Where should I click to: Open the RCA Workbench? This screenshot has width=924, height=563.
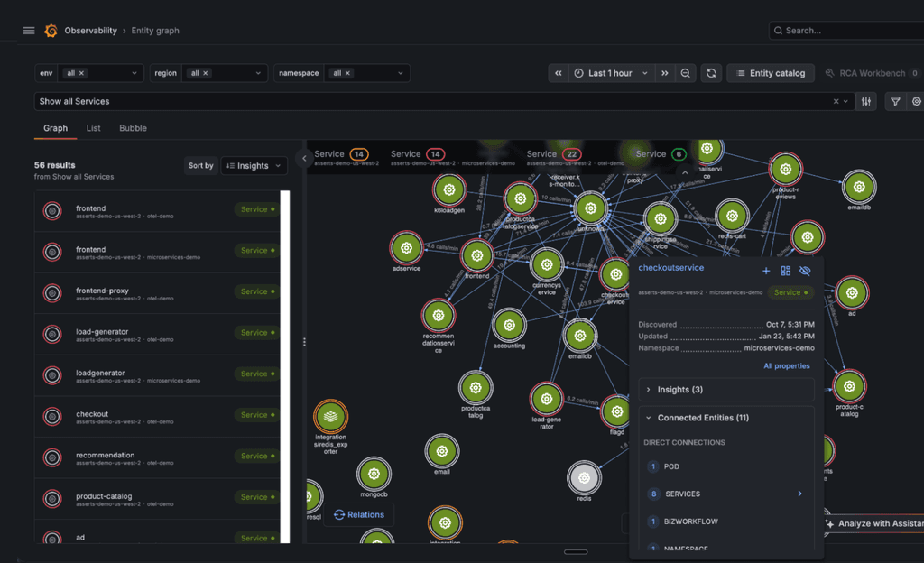[x=872, y=73]
